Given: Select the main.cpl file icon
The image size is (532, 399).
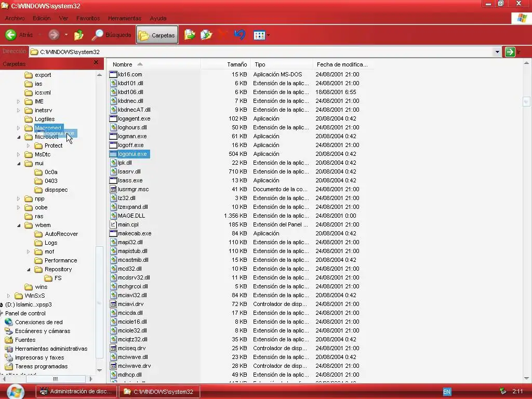Looking at the screenshot, I should point(113,224).
